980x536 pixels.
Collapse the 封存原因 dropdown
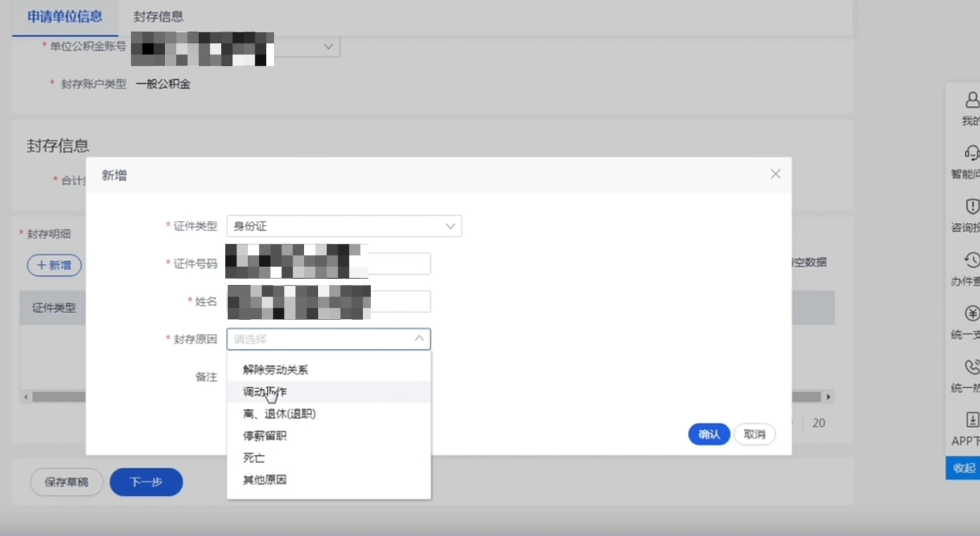(419, 338)
